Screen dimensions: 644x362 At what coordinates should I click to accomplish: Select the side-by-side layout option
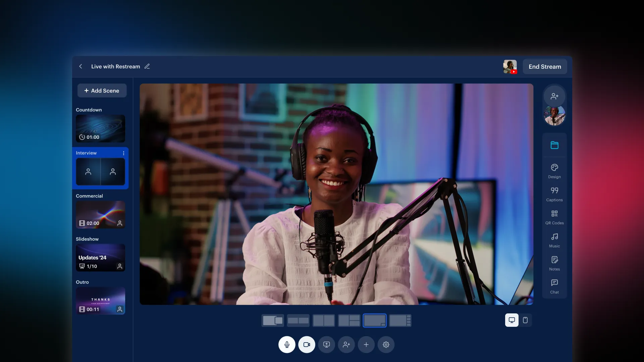tap(323, 320)
